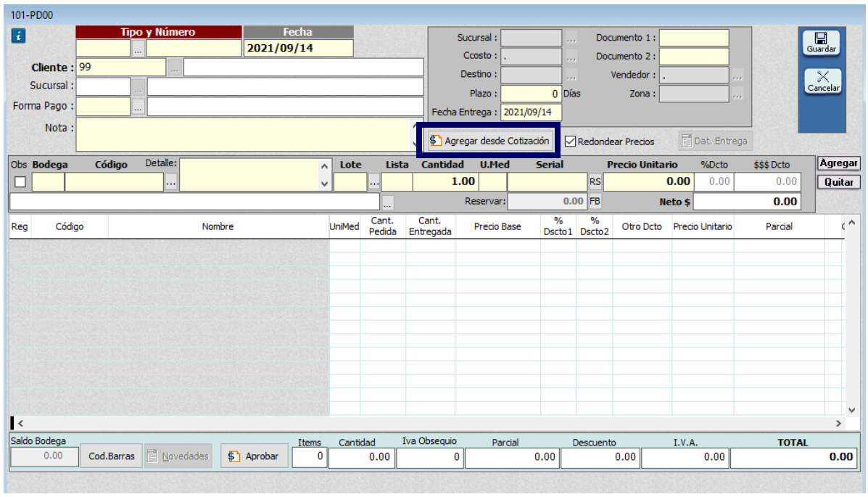Image resolution: width=868 pixels, height=497 pixels.
Task: Click the Novedades button
Action: coord(178,456)
